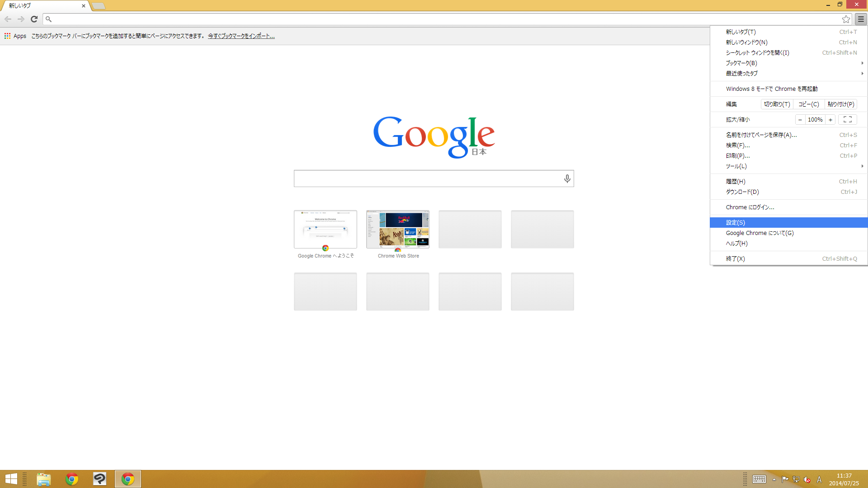Reload the page with refresh icon
Image resolution: width=868 pixels, height=488 pixels.
click(34, 19)
